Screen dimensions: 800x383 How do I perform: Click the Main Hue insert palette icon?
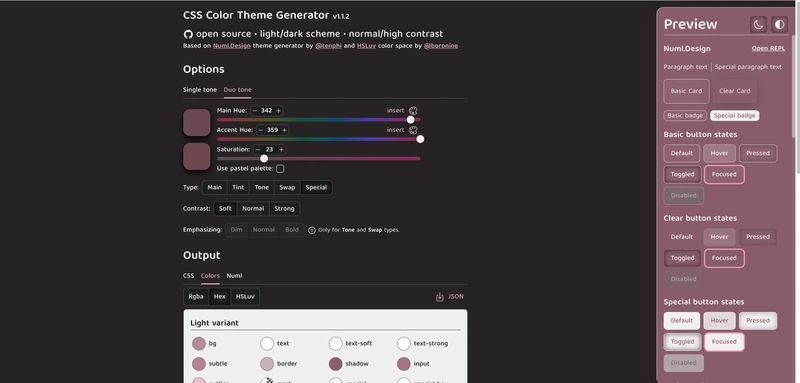[x=413, y=110]
